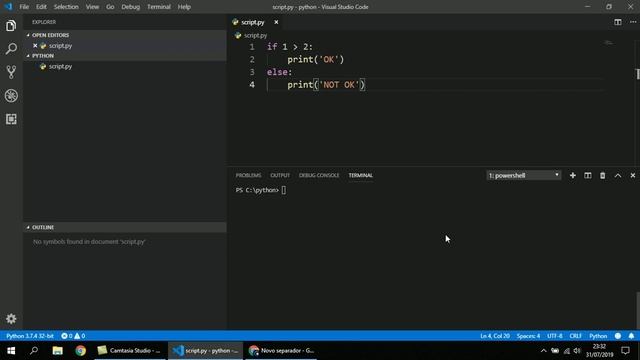Click the warnings count in status bar
This screenshot has width=640, height=360.
click(80, 336)
